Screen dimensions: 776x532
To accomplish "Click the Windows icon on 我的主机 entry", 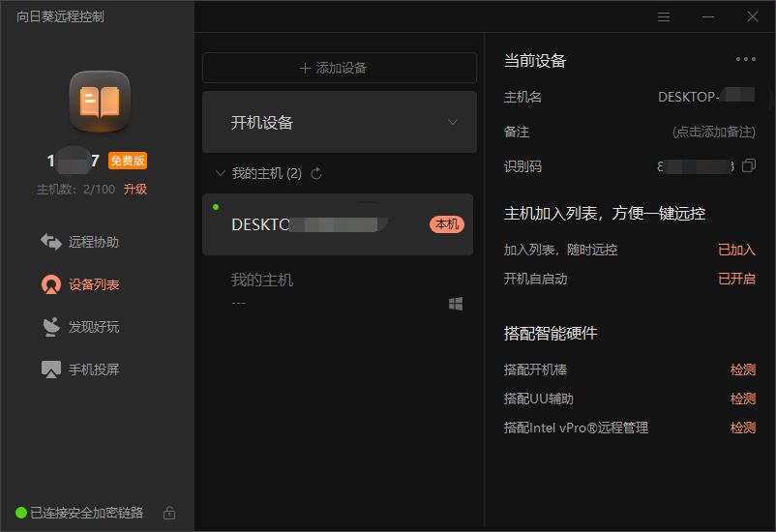I will 455,304.
